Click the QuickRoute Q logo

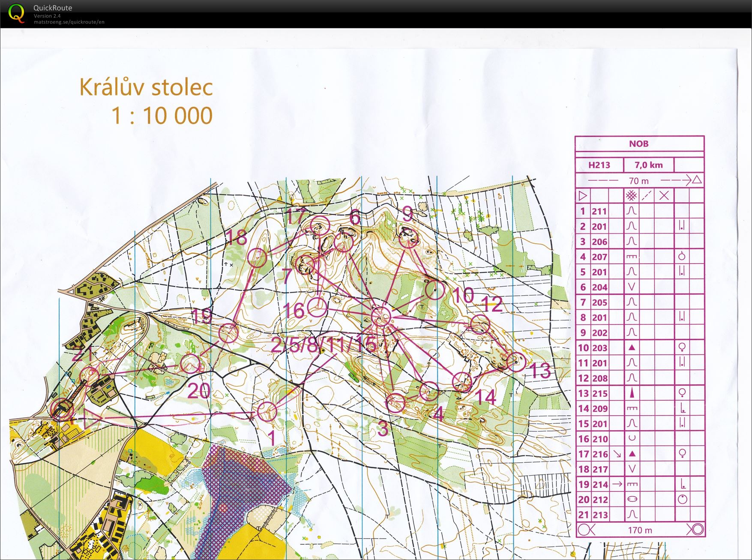(x=17, y=13)
